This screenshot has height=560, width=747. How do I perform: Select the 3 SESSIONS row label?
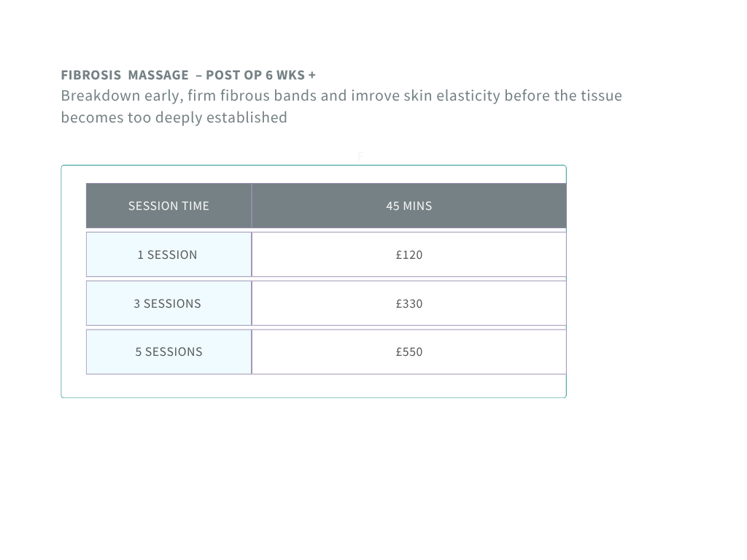click(169, 303)
